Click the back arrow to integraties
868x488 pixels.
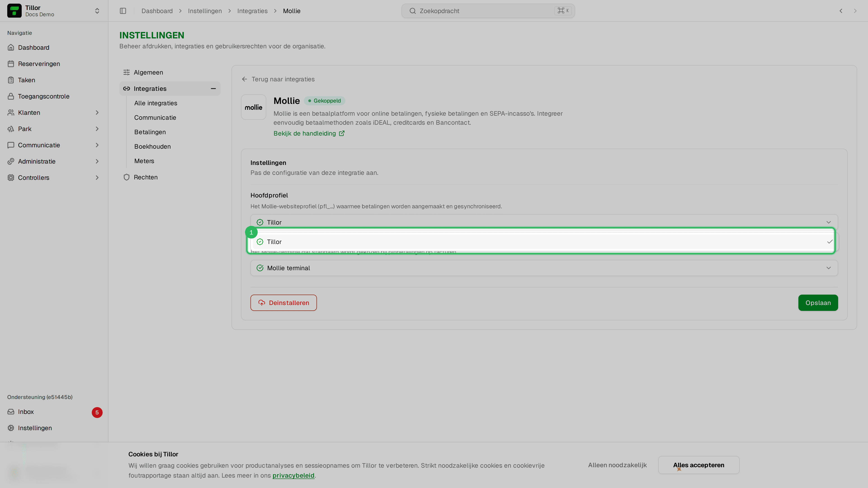[245, 79]
